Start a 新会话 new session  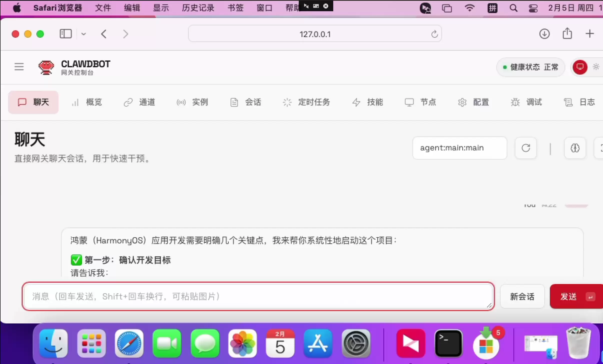click(x=522, y=297)
